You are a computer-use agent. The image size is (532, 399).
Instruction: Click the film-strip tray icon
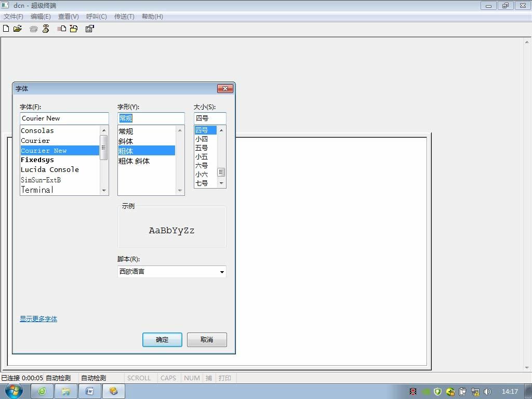click(413, 392)
